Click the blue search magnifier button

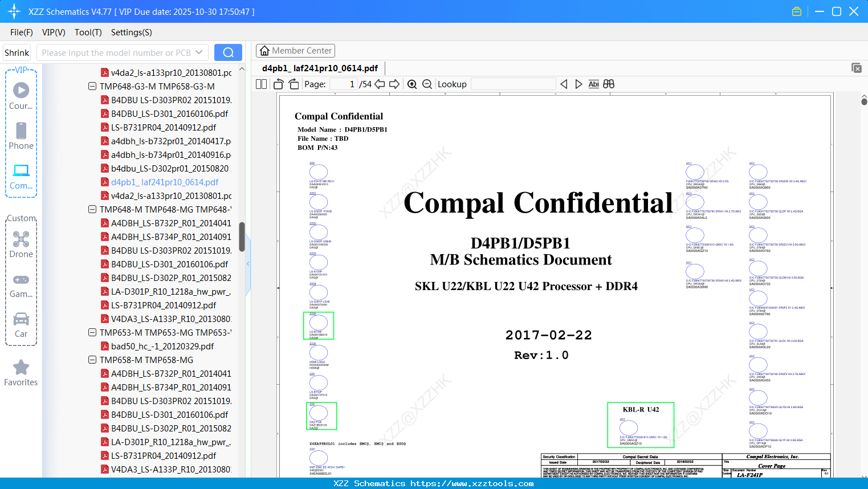click(x=228, y=52)
